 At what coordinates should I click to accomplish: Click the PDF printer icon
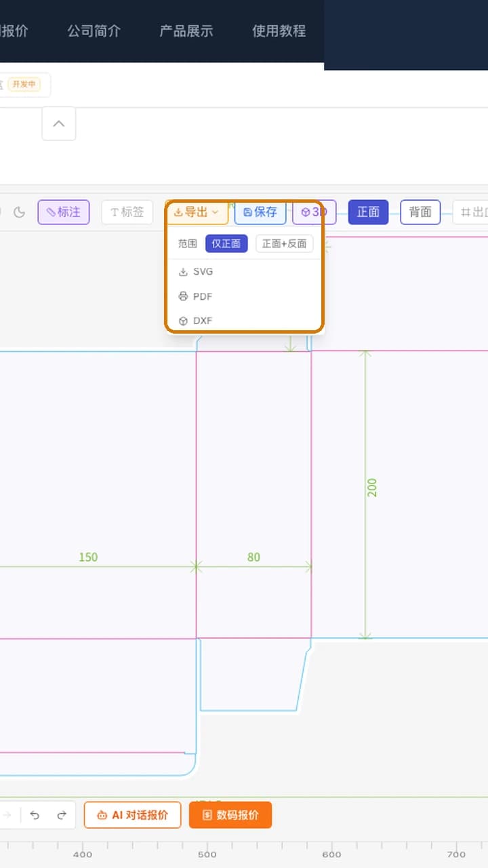click(x=183, y=296)
